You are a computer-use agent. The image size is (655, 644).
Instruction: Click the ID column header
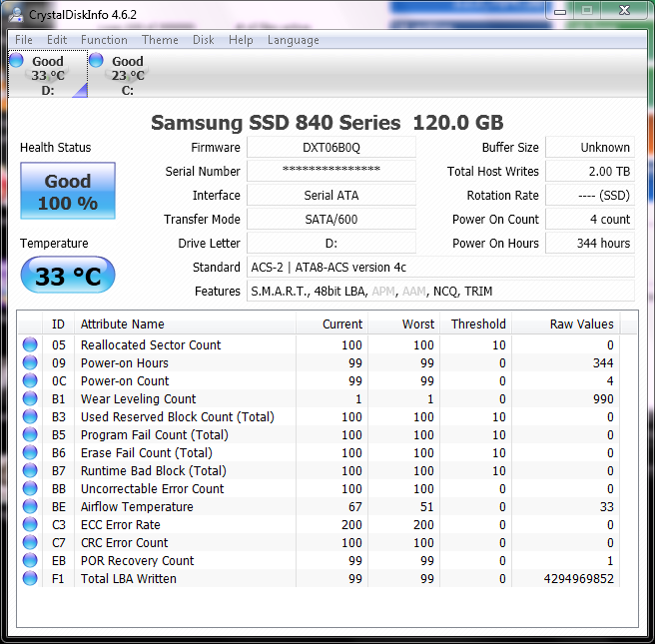pyautogui.click(x=59, y=324)
